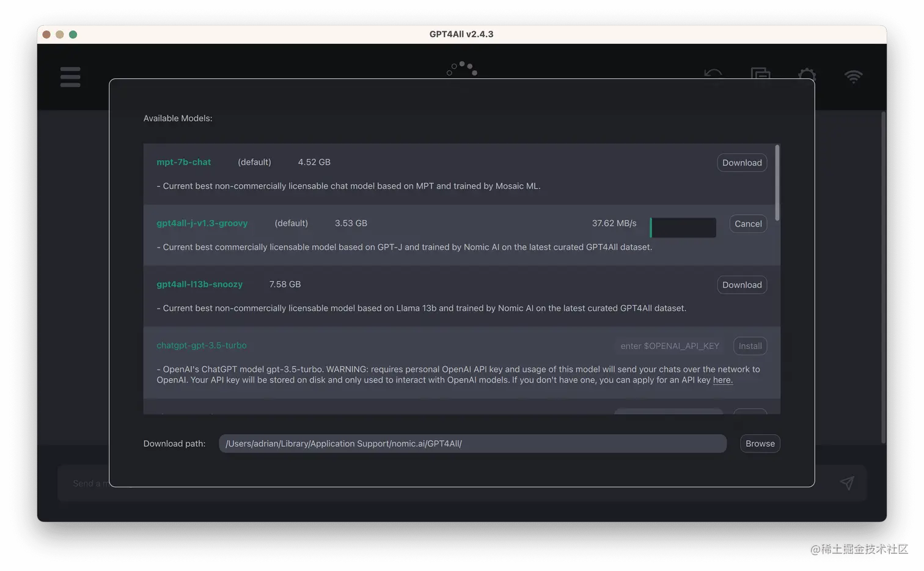Click the gpt4all-j download progress bar

(683, 227)
